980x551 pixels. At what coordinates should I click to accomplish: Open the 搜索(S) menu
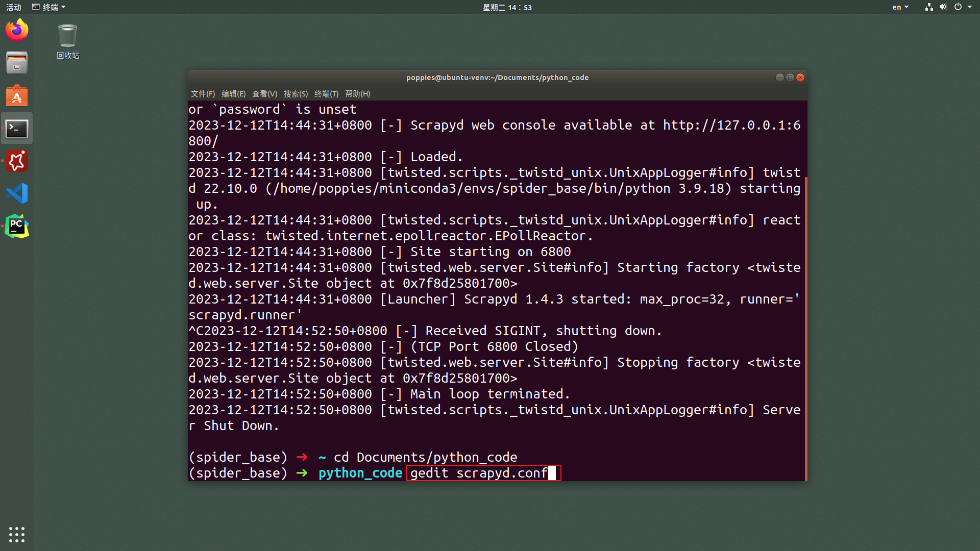pos(296,94)
